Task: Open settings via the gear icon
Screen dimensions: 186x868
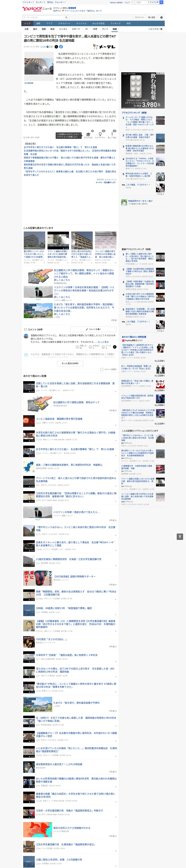Action: coord(161,18)
